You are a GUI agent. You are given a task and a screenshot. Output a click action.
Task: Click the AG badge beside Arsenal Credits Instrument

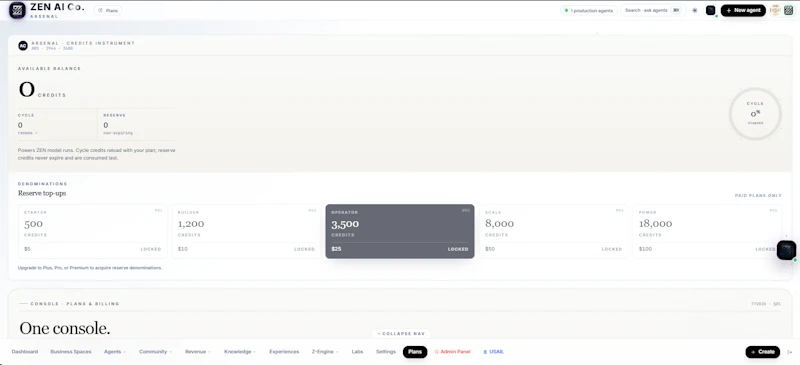coord(22,46)
